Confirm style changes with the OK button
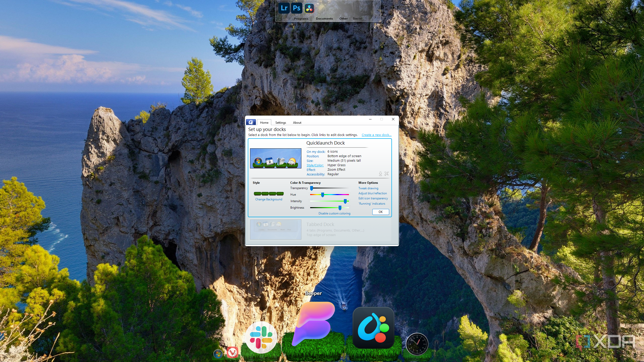Screen dimensions: 644x362 tap(381, 212)
